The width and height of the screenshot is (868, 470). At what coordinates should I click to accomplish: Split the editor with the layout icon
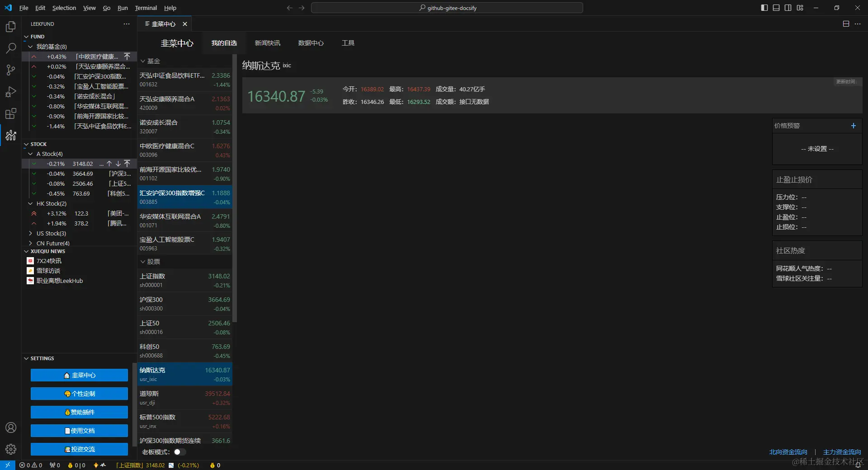(x=846, y=24)
